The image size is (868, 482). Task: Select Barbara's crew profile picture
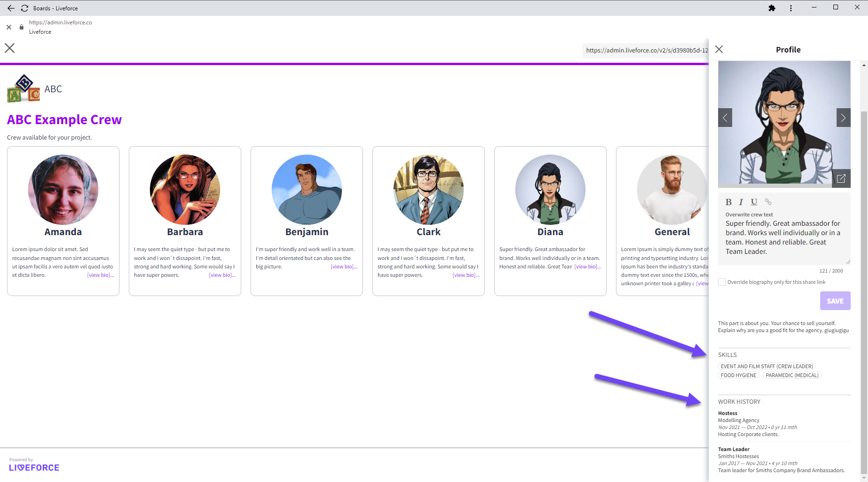click(185, 190)
